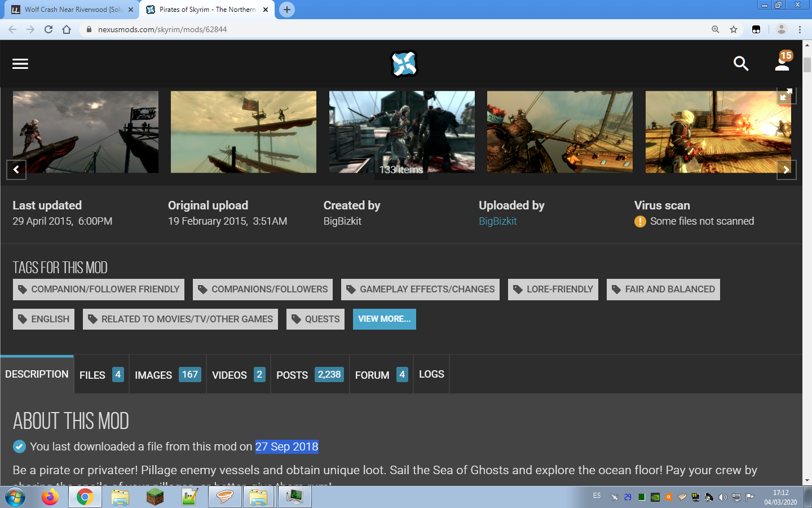Open the Posts tab
This screenshot has width=812, height=508.
(x=310, y=375)
